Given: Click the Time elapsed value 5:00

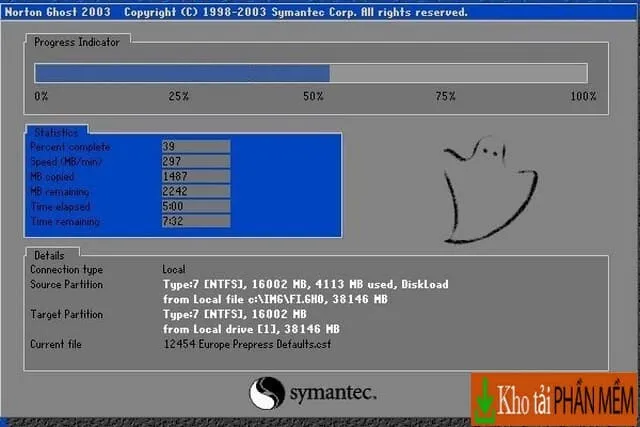Looking at the screenshot, I should [x=196, y=206].
